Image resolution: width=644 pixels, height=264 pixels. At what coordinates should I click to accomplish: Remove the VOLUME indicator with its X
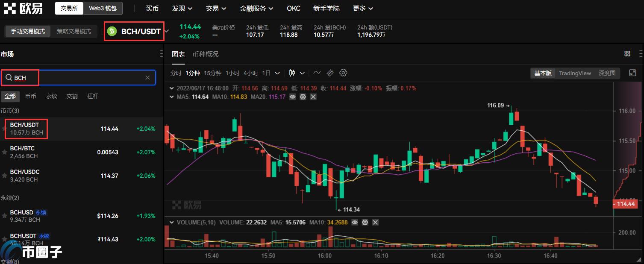click(x=375, y=223)
